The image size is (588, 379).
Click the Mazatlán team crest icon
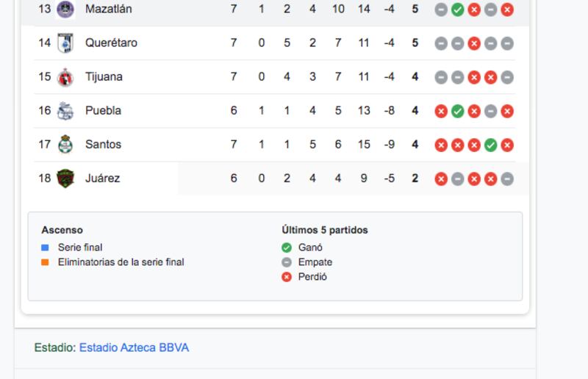pos(65,9)
